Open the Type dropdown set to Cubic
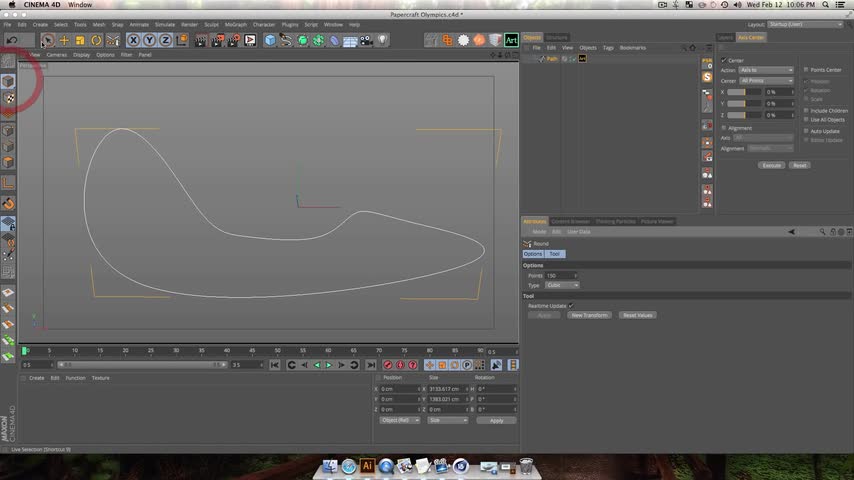This screenshot has width=854, height=480. (562, 285)
